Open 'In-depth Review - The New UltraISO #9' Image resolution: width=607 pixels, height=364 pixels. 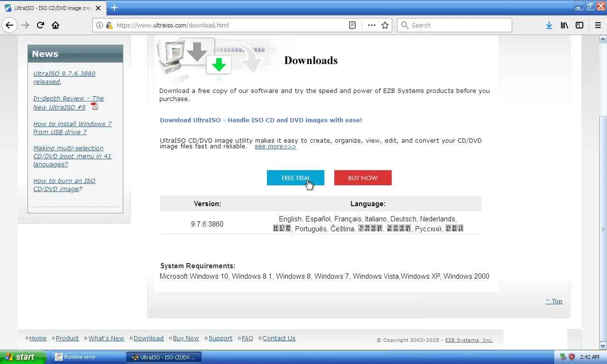click(68, 103)
